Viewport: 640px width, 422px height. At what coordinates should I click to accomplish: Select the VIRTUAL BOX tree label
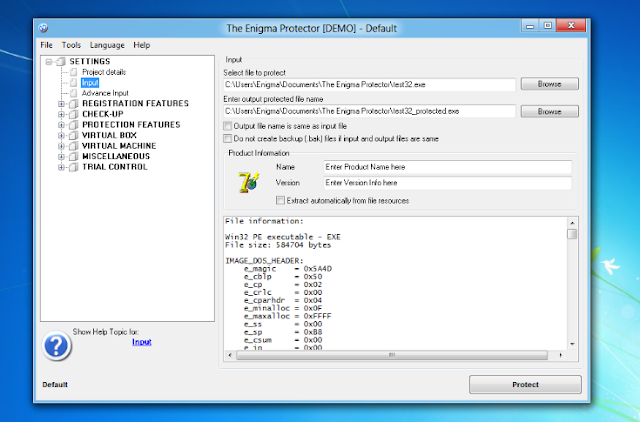(109, 135)
